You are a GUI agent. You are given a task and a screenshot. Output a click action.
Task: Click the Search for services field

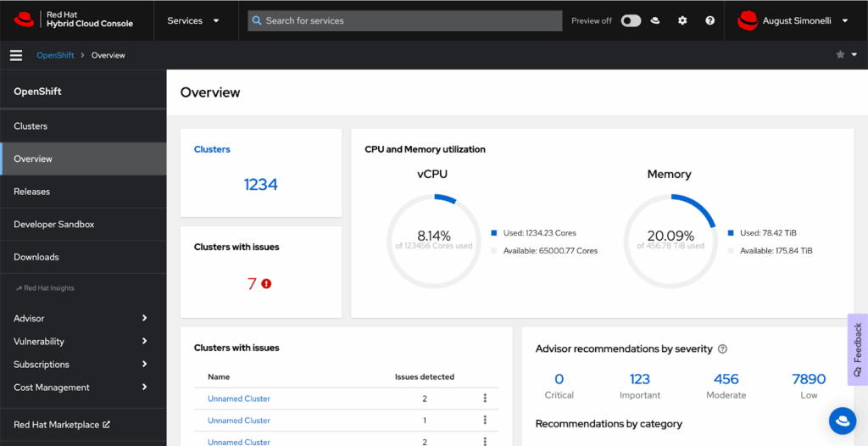pos(405,20)
